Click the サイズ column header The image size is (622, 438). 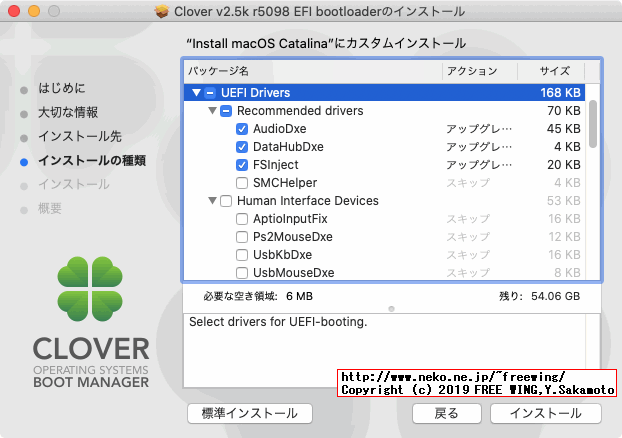click(551, 71)
